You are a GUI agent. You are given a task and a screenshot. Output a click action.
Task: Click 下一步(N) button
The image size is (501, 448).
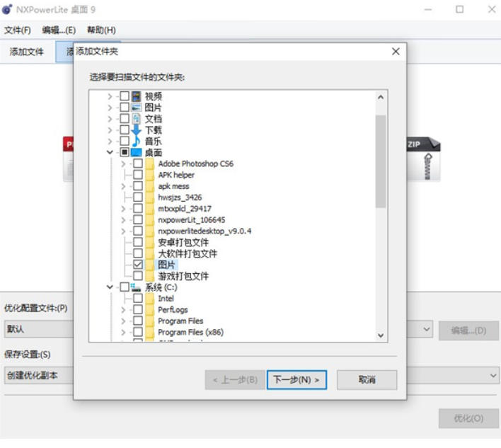click(x=296, y=379)
